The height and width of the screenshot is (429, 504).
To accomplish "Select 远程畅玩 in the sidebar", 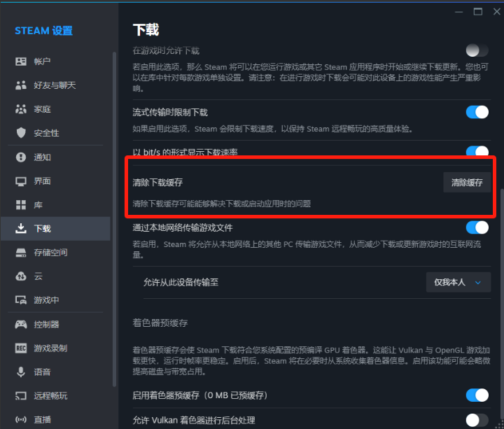I will (55, 396).
